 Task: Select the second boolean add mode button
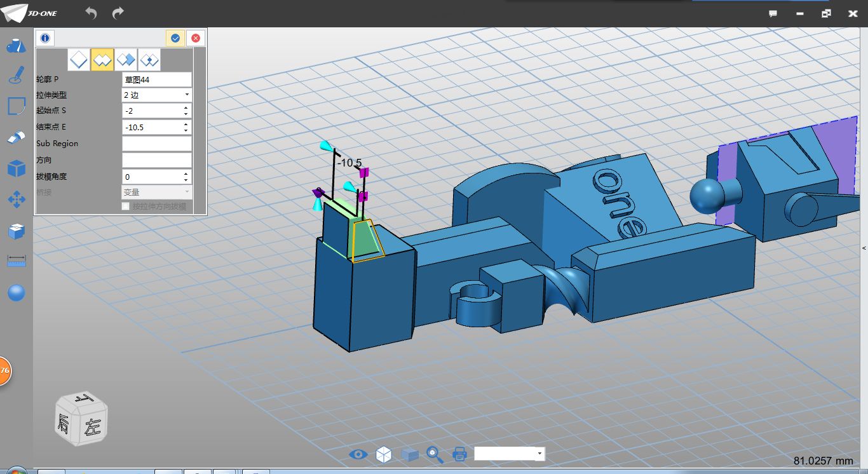coord(102,60)
